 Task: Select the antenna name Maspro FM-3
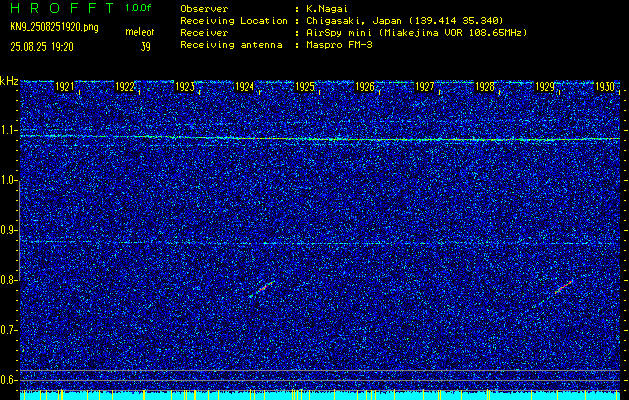(x=339, y=45)
